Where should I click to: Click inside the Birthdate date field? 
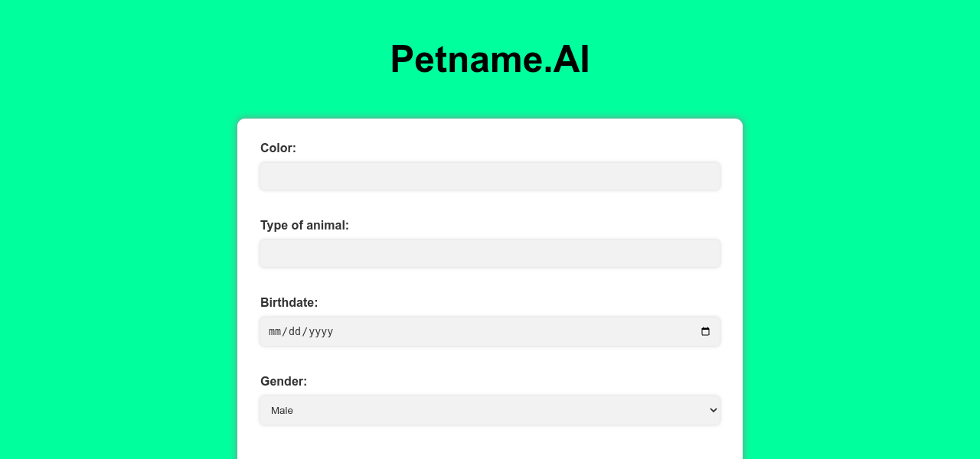point(490,331)
